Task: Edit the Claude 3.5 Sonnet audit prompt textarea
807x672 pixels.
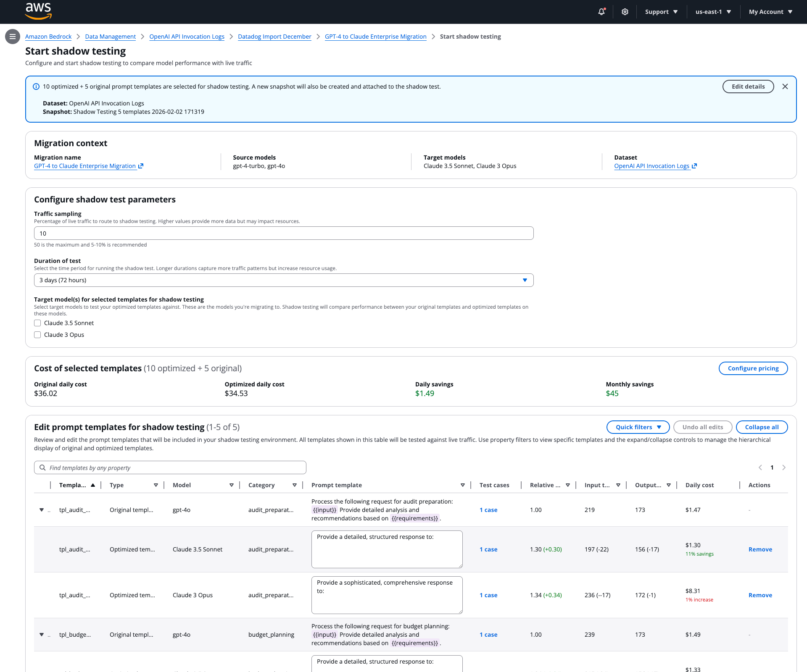Action: pyautogui.click(x=387, y=549)
